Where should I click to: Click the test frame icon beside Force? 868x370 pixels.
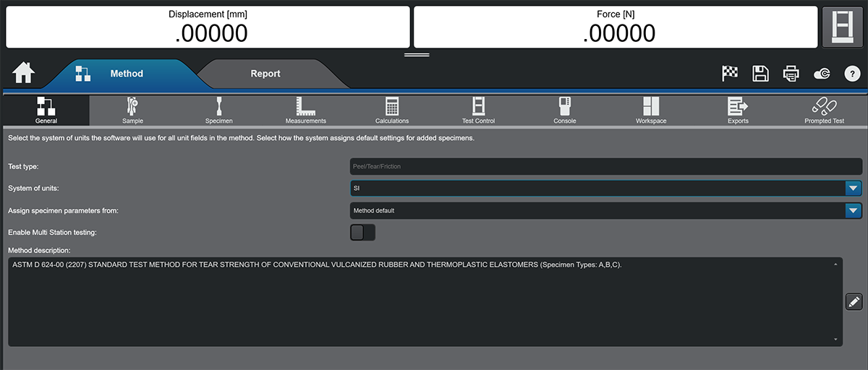click(843, 27)
